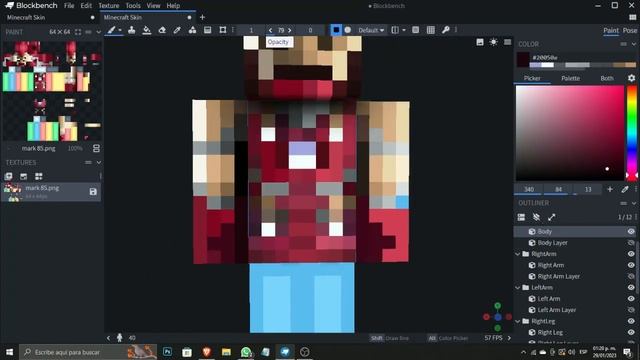Switch to Pose mode
Viewport: 640px width, 360px height.
(x=630, y=30)
